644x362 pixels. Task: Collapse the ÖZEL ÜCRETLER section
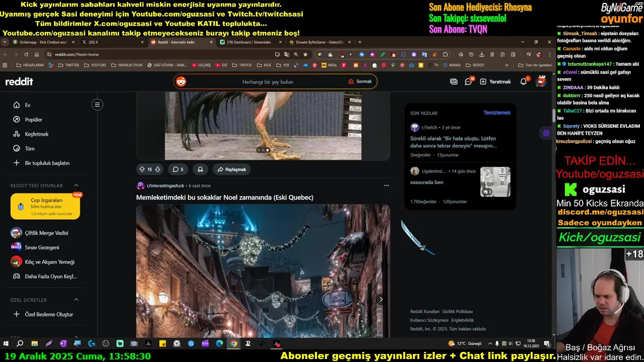pyautogui.click(x=76, y=300)
